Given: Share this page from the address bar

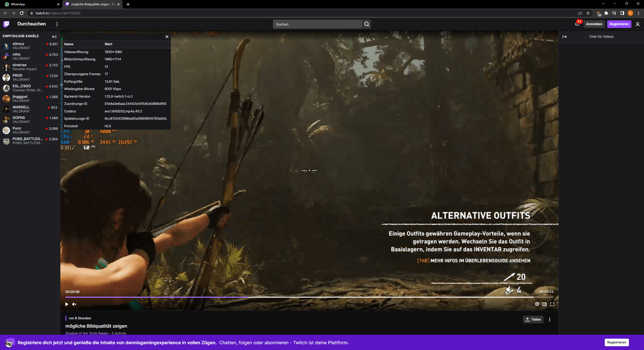Looking at the screenshot, I should (580, 13).
